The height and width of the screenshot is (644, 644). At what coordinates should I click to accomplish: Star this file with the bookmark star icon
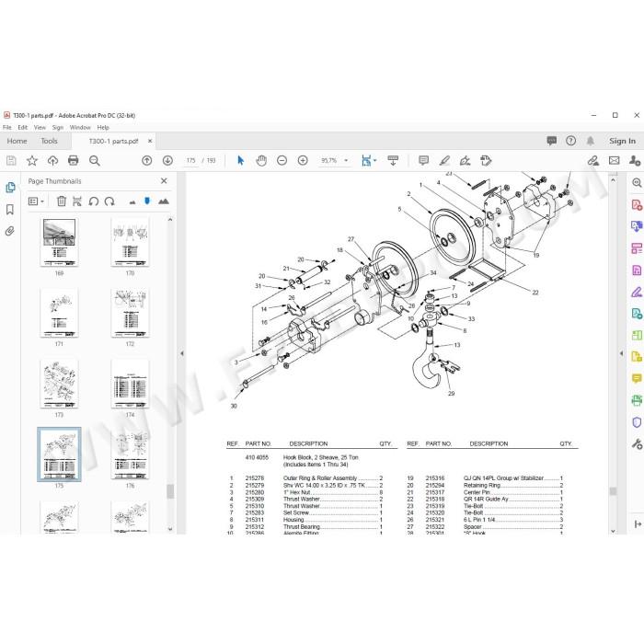pos(32,161)
